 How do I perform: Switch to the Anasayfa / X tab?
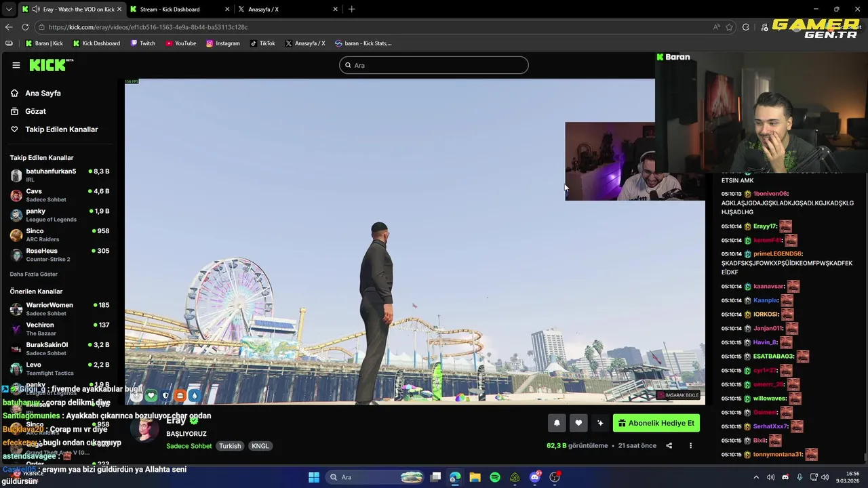pos(287,9)
